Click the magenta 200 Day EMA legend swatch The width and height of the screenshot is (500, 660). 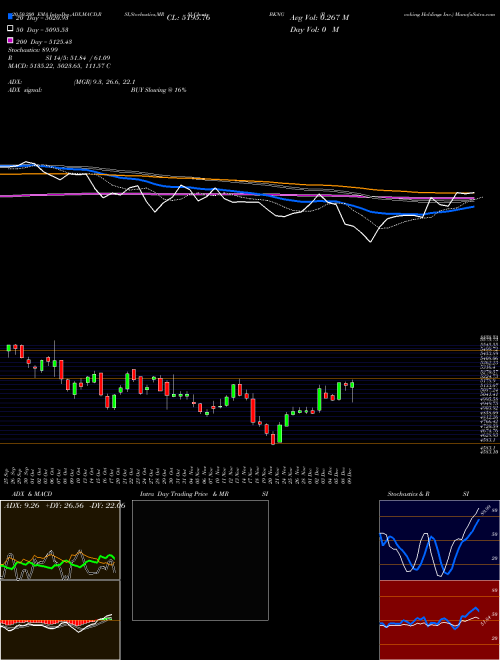tap(10, 40)
